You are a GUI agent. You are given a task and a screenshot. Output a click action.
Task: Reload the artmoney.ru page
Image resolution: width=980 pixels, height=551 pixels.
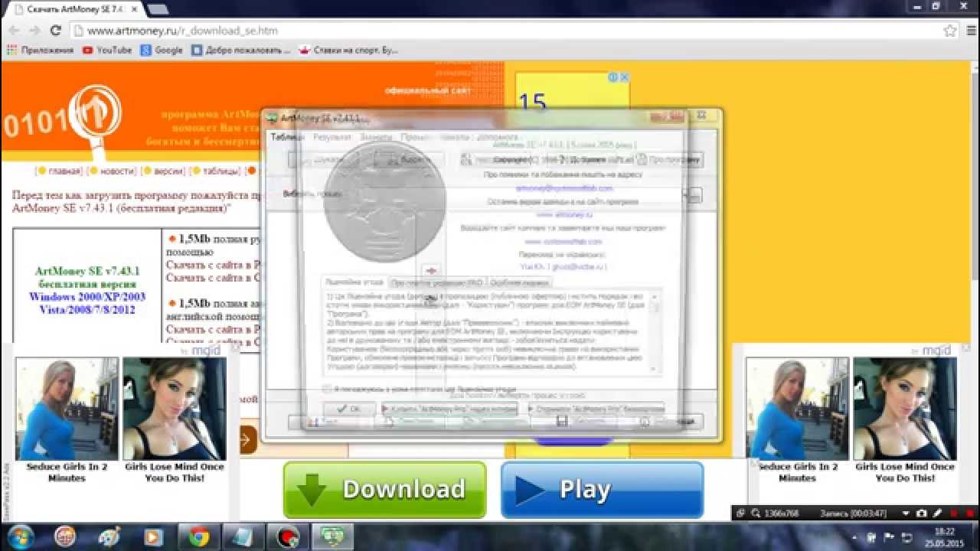click(x=55, y=31)
